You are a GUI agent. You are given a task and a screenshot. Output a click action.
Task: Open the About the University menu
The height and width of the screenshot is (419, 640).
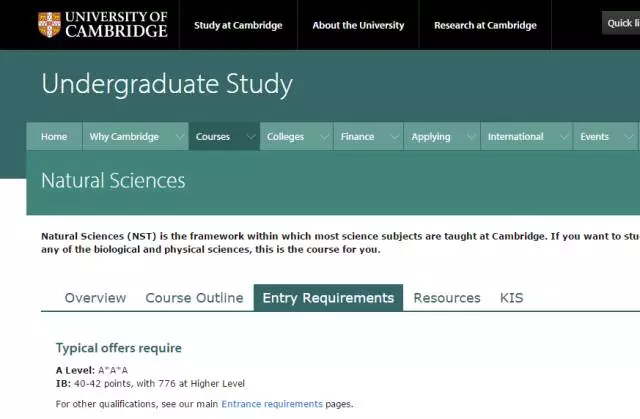[358, 25]
